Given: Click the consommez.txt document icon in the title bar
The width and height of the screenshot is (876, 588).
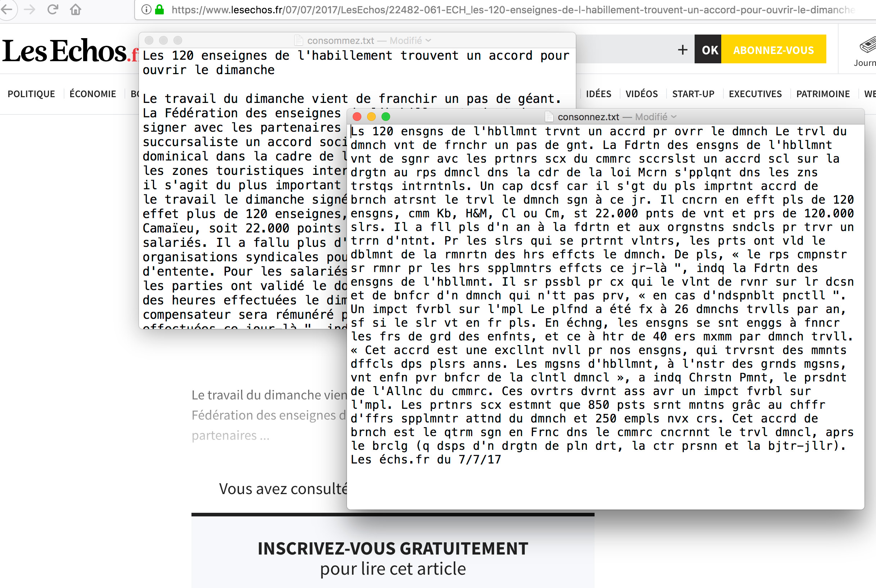Looking at the screenshot, I should click(298, 40).
